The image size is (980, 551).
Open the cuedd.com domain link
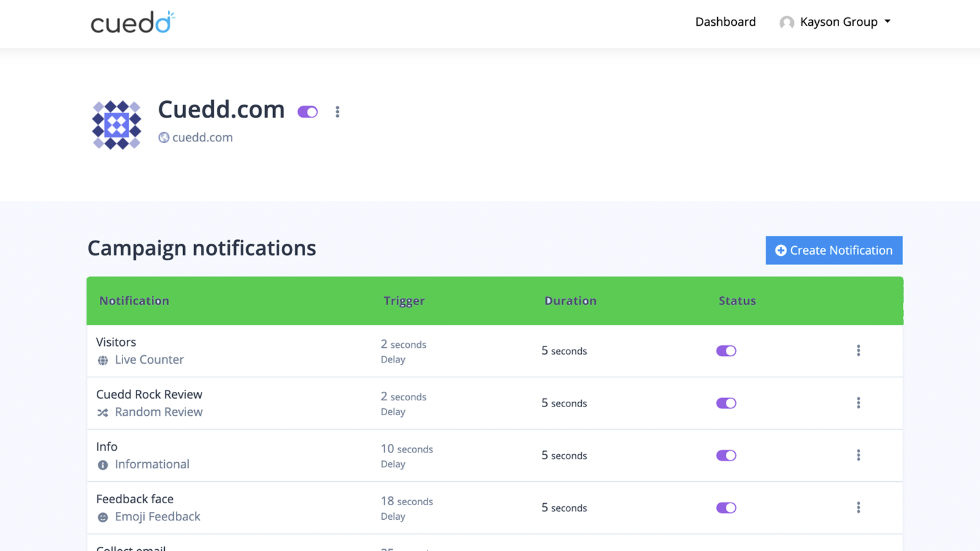[x=202, y=138]
